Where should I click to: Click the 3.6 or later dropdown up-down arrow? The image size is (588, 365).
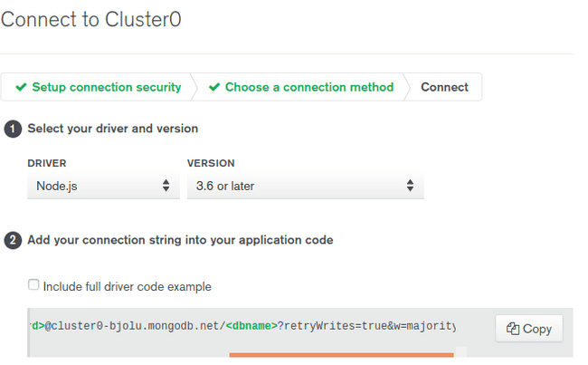(x=410, y=186)
